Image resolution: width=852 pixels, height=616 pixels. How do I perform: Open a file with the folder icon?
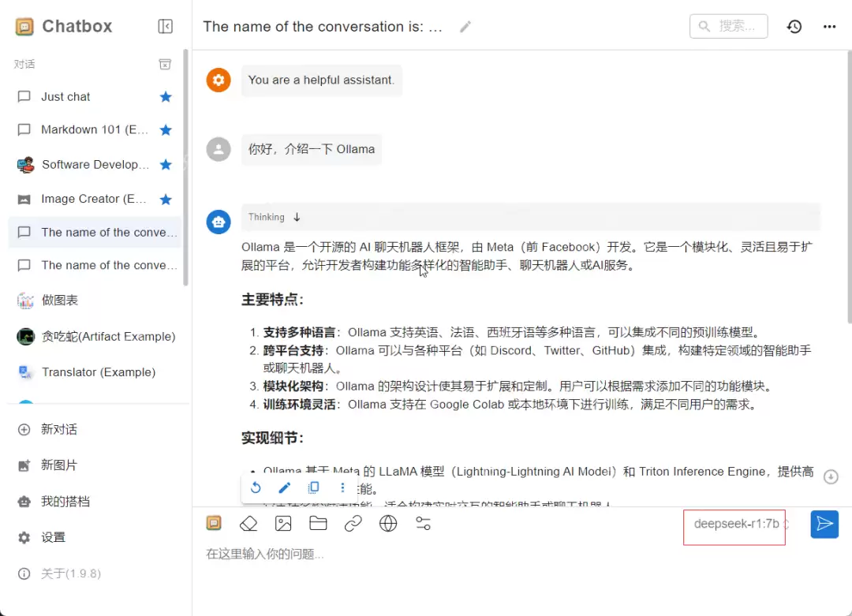(318, 523)
